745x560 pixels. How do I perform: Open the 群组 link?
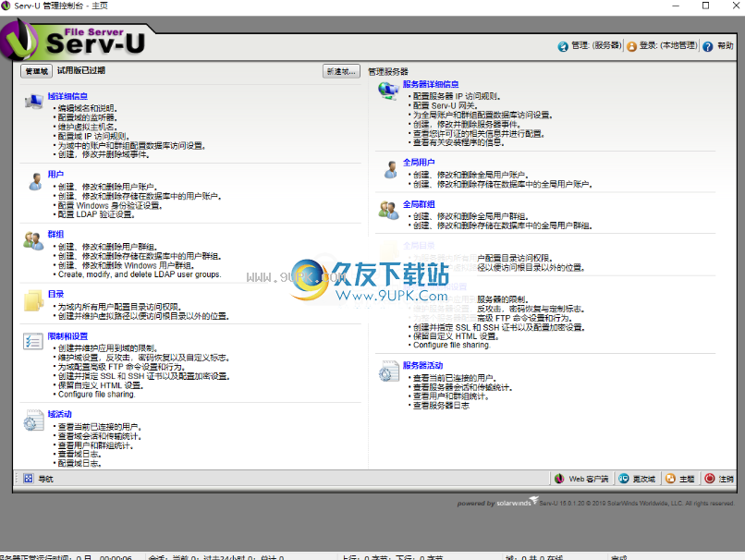55,234
